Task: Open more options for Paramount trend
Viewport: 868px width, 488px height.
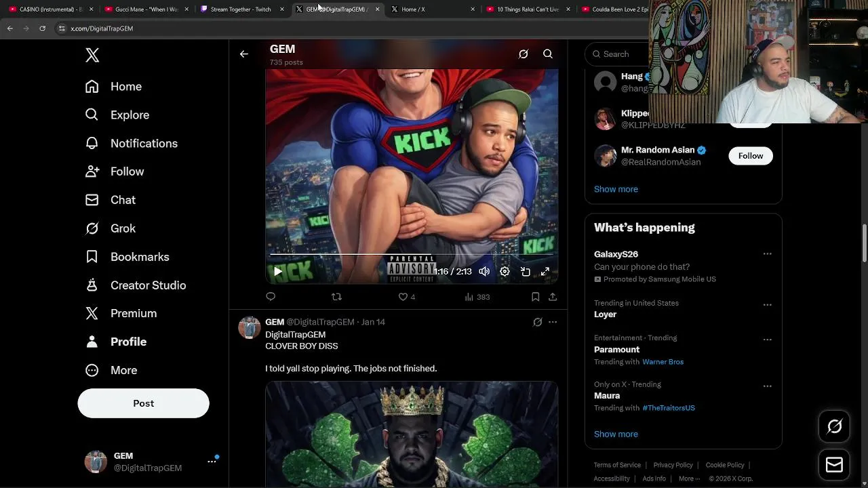Action: click(x=767, y=340)
